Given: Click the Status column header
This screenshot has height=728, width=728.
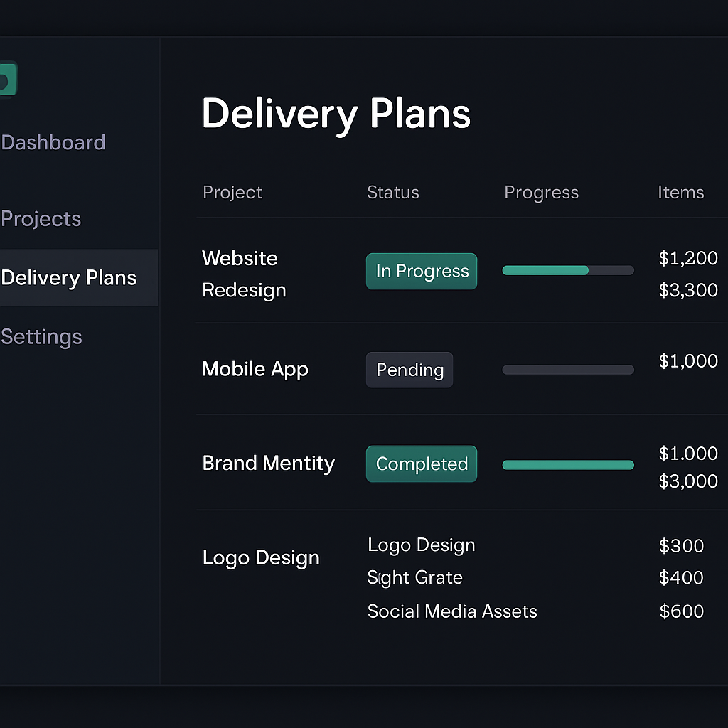Looking at the screenshot, I should point(393,192).
